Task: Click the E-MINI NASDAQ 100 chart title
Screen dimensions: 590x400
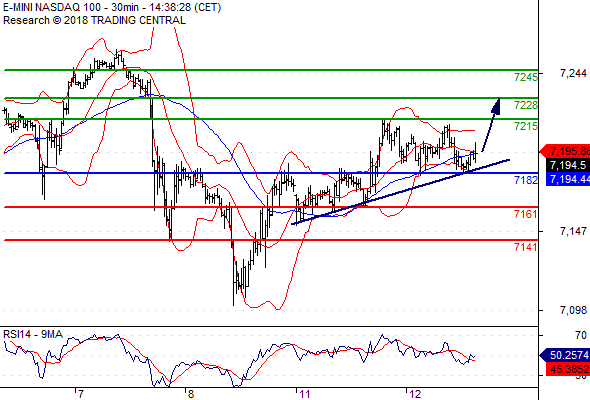Action: coord(112,8)
